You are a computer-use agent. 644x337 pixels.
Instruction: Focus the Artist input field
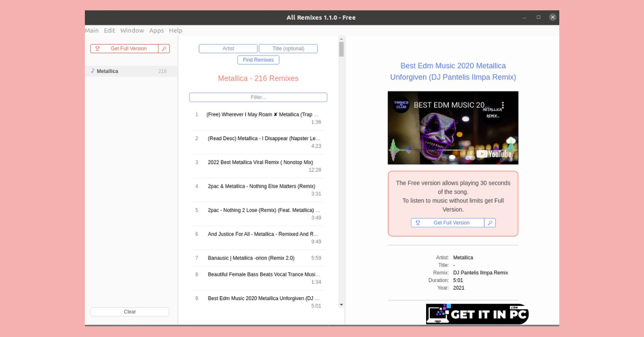(228, 48)
